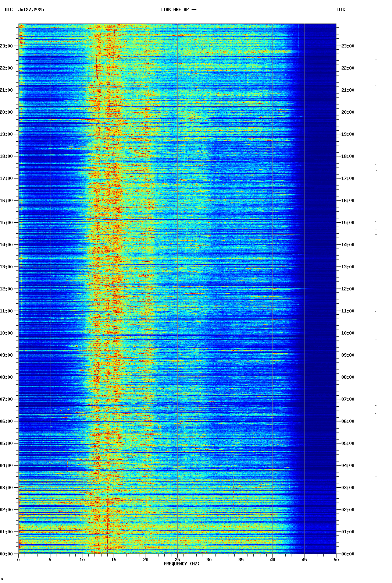This screenshot has height=583, width=392.
Task: Select the 15 Hz frequency tick label
Action: coord(114,560)
